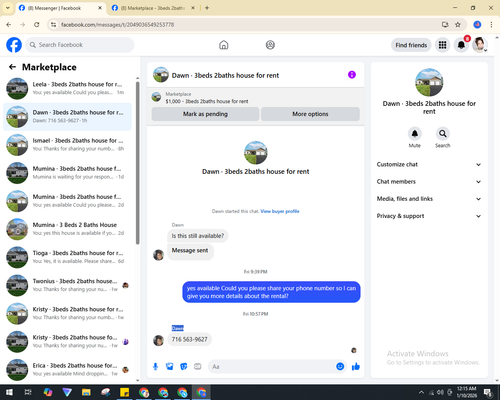Click the taskbar clock showing 12:15 AM
This screenshot has width=500, height=400.
point(466,392)
